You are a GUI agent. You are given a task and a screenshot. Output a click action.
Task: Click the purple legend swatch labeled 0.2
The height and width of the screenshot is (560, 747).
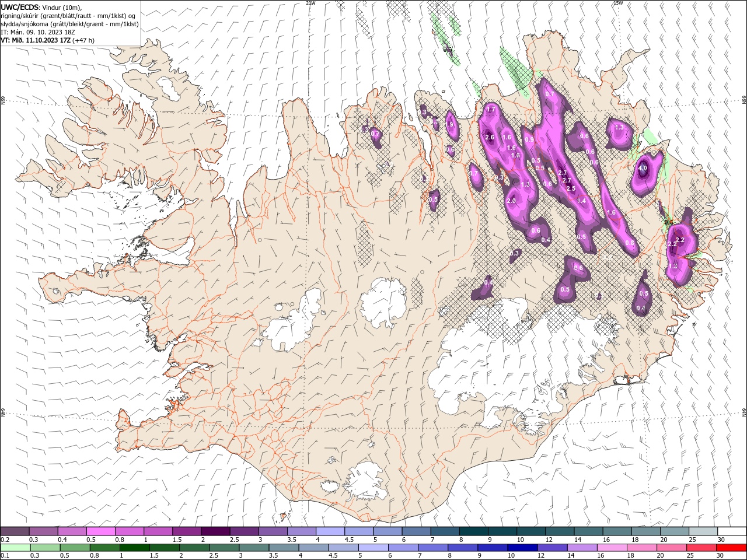point(15,531)
